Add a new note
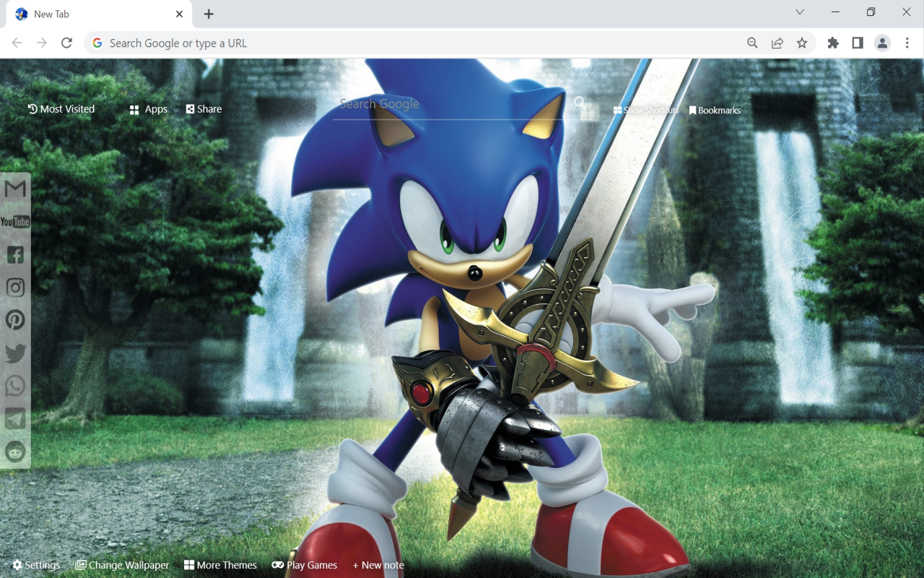924x578 pixels. [x=378, y=565]
